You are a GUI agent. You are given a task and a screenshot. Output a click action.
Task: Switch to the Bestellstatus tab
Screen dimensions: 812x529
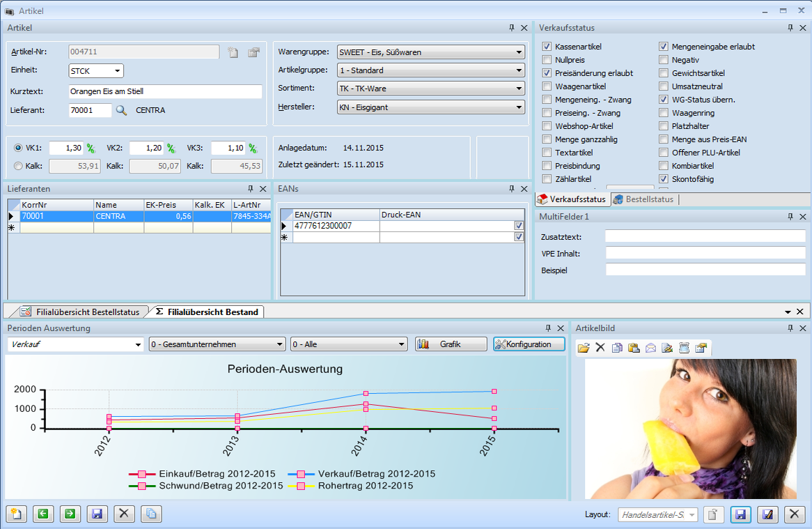[x=645, y=199]
